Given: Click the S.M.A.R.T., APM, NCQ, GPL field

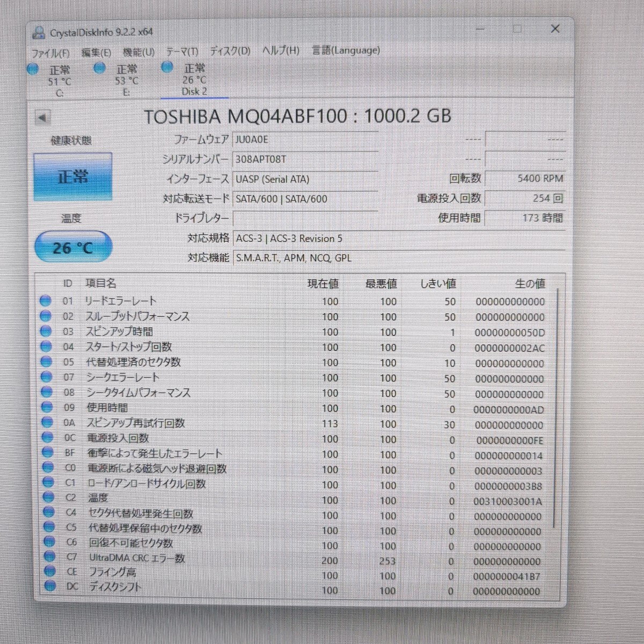Looking at the screenshot, I should (399, 258).
